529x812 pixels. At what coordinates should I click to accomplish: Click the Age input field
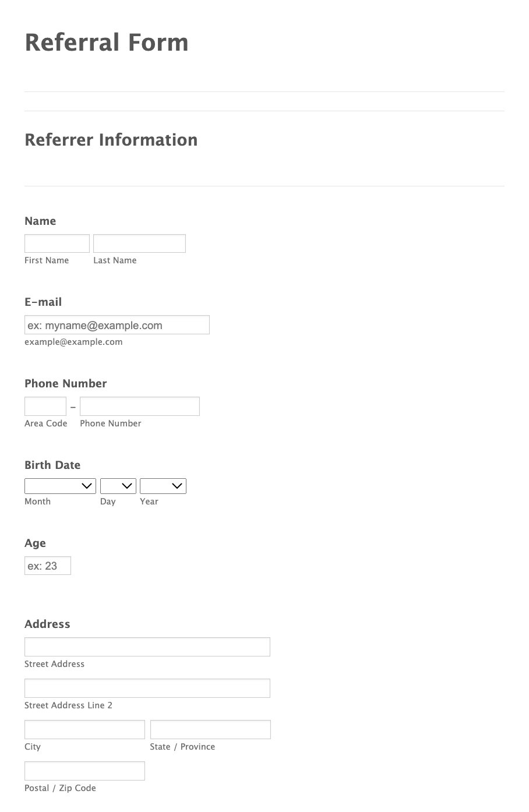click(48, 566)
